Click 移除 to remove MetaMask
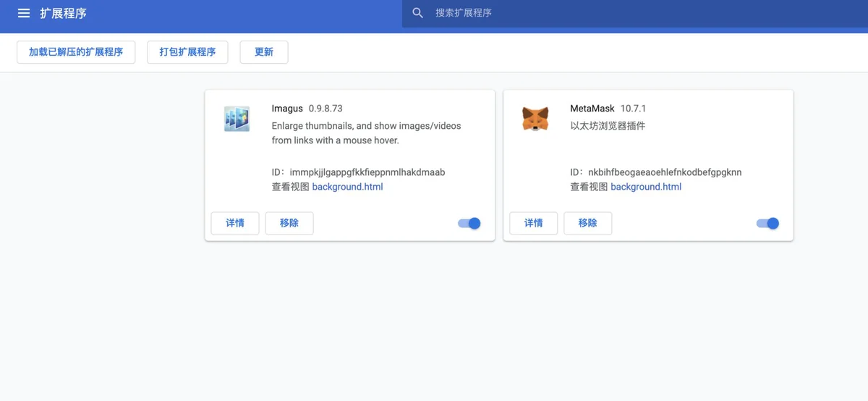The height and width of the screenshot is (401, 868). pyautogui.click(x=588, y=223)
